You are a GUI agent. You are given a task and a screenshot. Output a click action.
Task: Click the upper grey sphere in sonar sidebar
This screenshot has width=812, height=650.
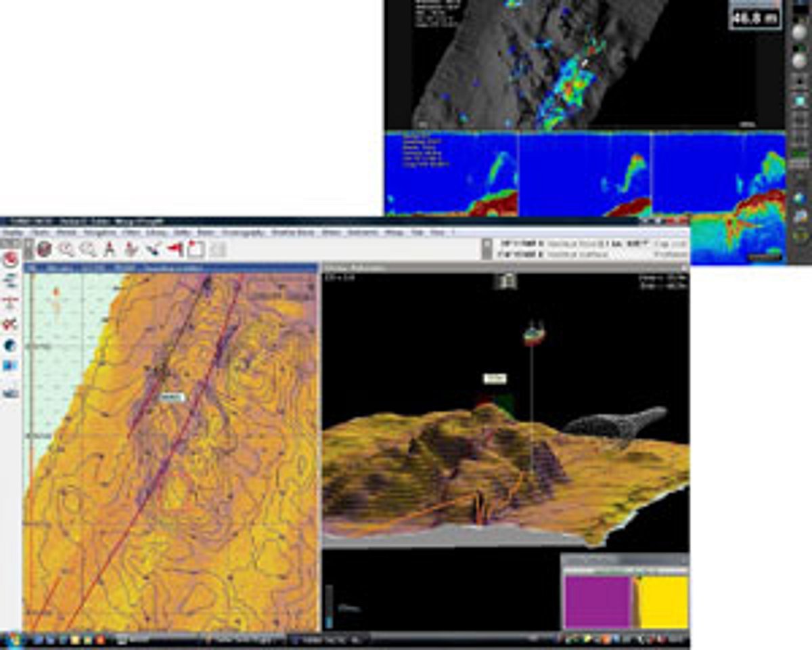coord(800,32)
